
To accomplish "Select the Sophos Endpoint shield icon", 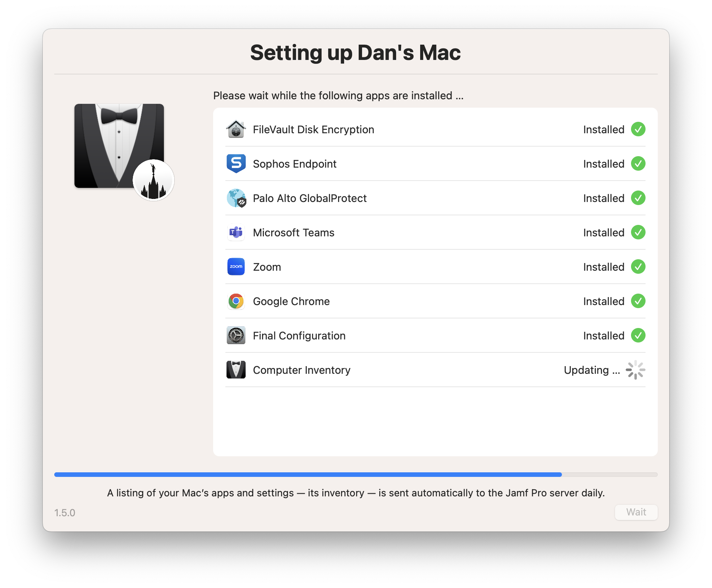I will (x=236, y=164).
